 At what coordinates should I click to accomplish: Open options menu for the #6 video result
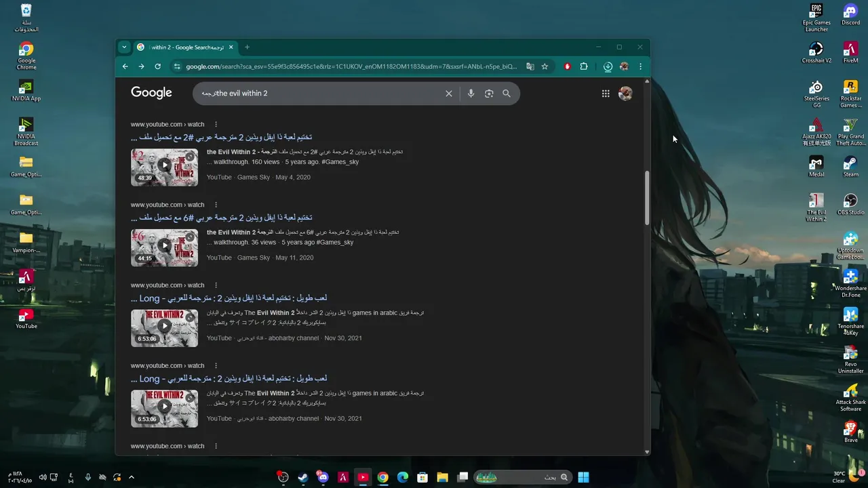point(216,205)
